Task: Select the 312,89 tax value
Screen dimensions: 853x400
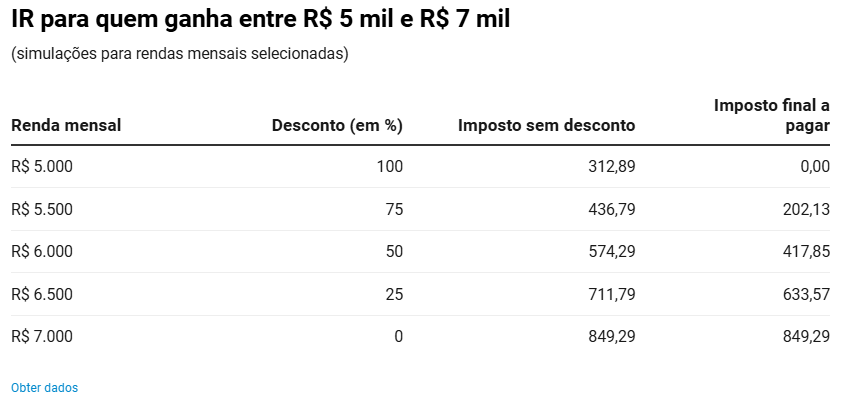Action: [612, 167]
